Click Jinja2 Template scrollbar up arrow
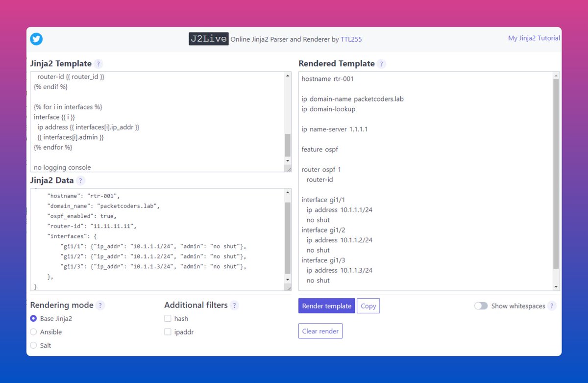 pos(288,76)
